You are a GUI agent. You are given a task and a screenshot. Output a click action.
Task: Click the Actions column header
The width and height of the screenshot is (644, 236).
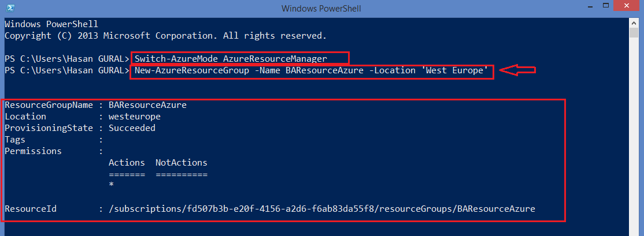127,163
